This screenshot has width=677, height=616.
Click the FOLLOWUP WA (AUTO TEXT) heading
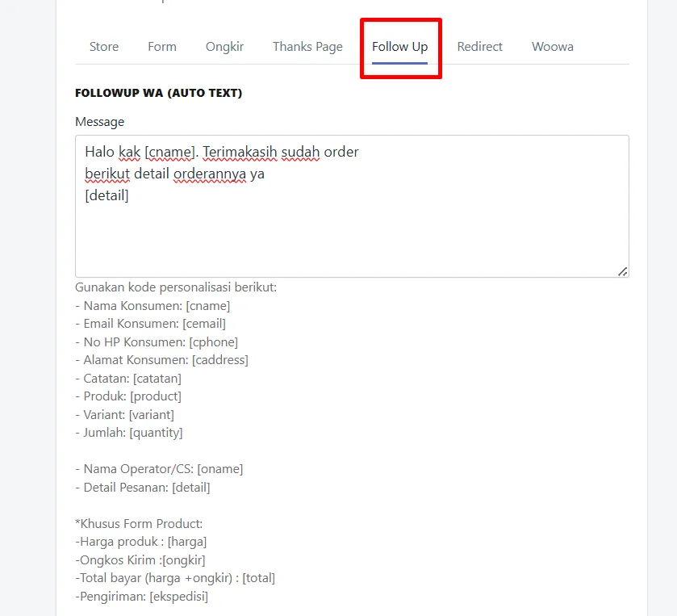coord(158,93)
